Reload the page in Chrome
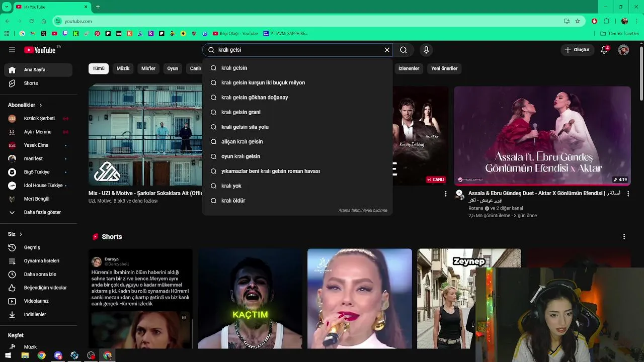644x362 pixels. tap(31, 21)
